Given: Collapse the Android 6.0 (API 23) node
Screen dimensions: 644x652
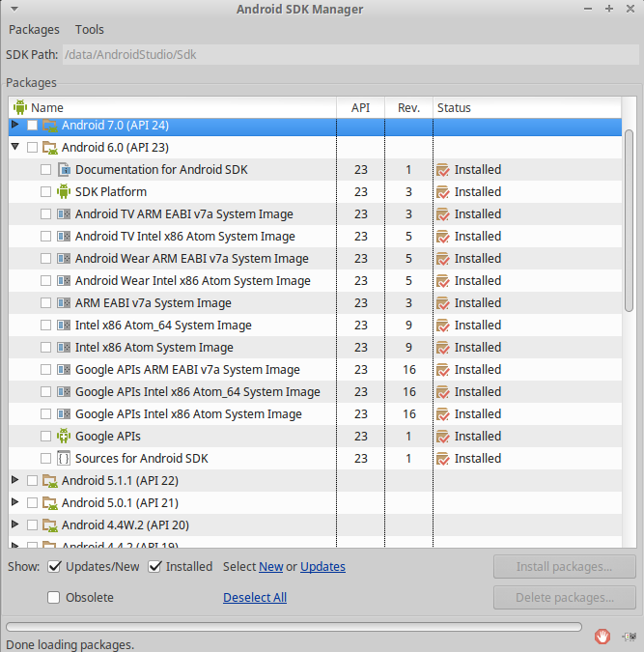Looking at the screenshot, I should pyautogui.click(x=15, y=147).
